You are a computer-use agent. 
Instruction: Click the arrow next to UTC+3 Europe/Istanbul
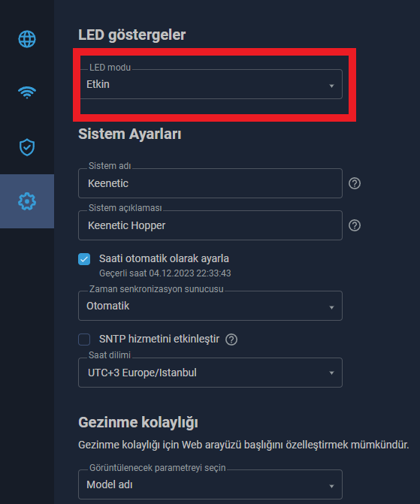pyautogui.click(x=331, y=373)
